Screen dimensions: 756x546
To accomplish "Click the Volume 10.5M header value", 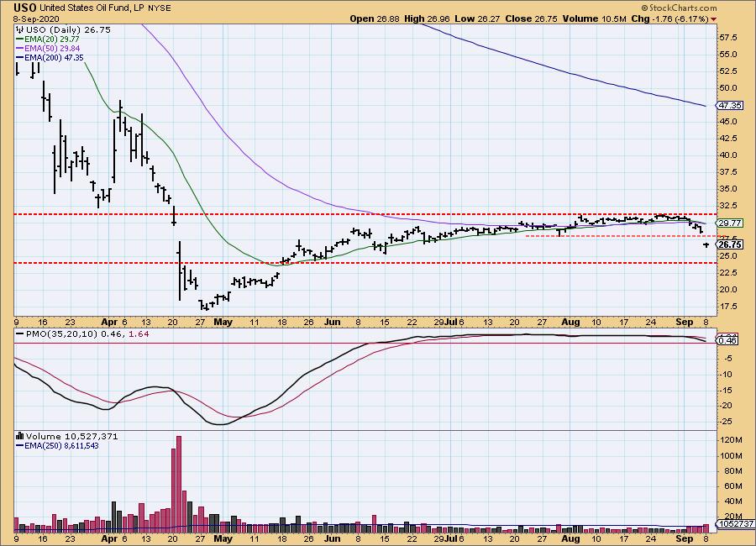I will click(594, 18).
